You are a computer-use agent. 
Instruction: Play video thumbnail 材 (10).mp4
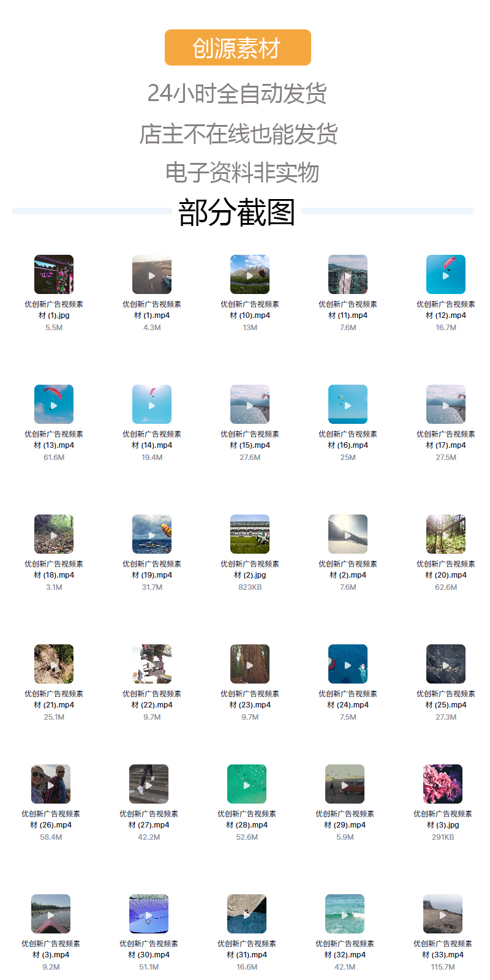point(250,274)
